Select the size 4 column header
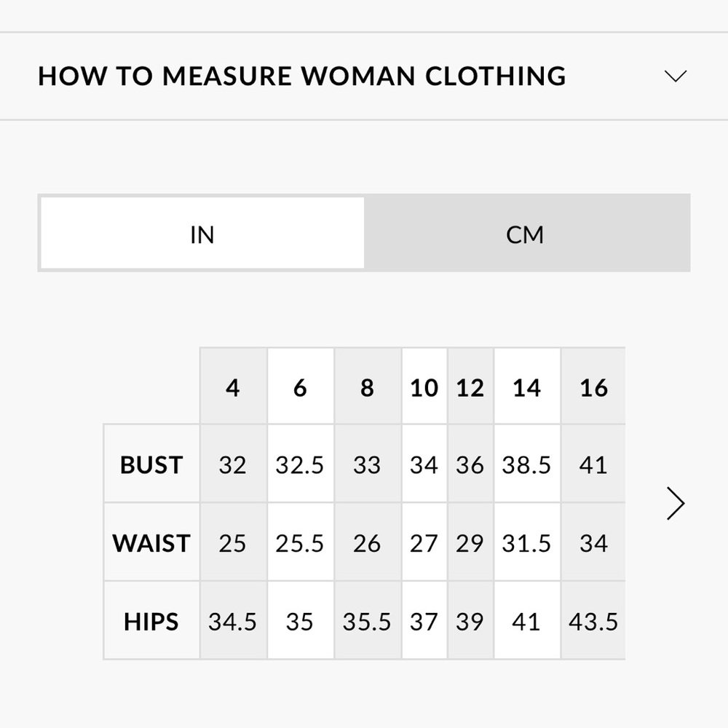 click(233, 388)
